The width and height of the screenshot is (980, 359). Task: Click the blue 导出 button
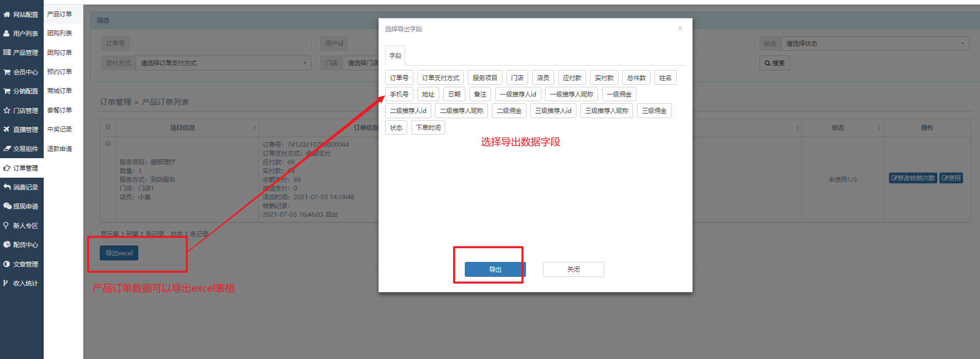[495, 269]
